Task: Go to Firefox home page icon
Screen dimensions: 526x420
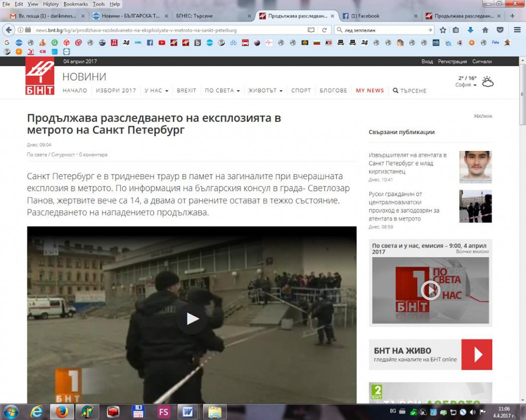Action: [x=485, y=30]
